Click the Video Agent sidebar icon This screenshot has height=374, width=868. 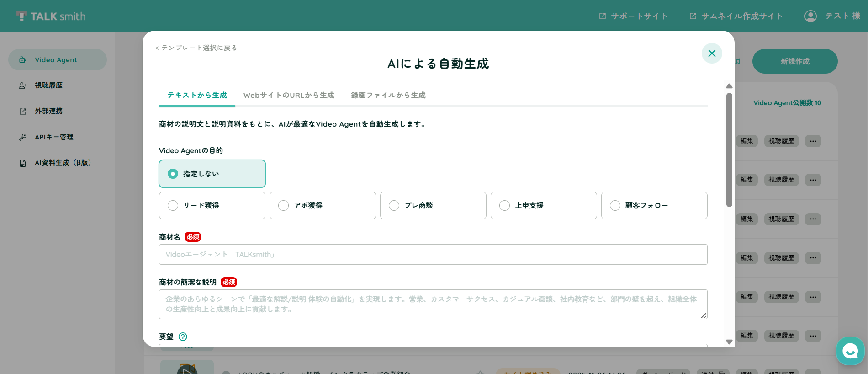pos(23,60)
